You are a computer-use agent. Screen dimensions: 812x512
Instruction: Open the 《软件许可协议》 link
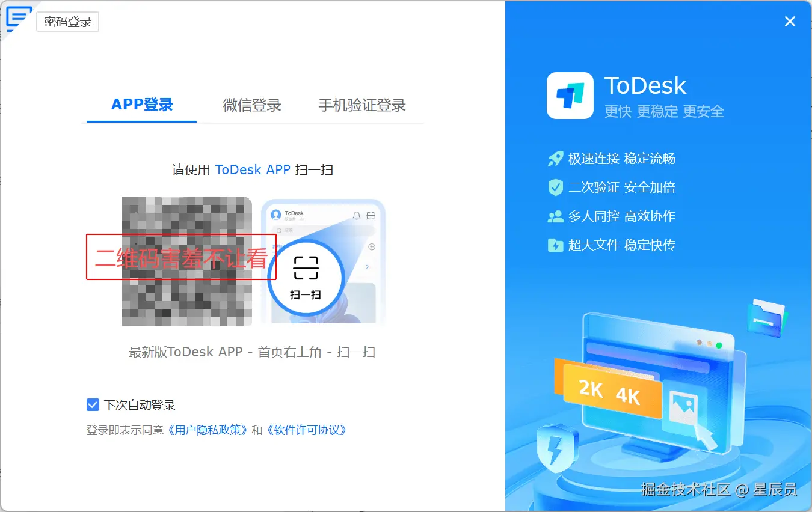306,430
